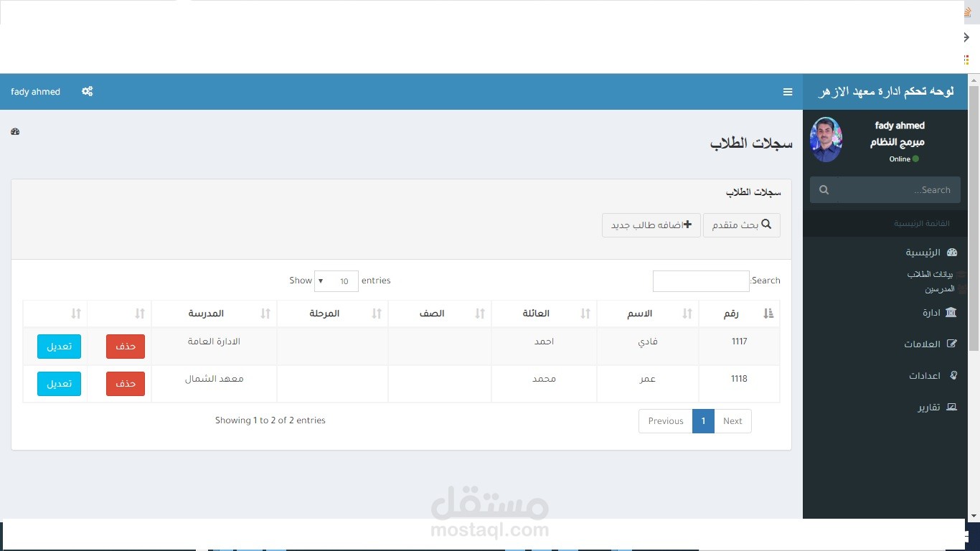Open the Show entries count dropdown
The image size is (980, 551).
click(336, 281)
